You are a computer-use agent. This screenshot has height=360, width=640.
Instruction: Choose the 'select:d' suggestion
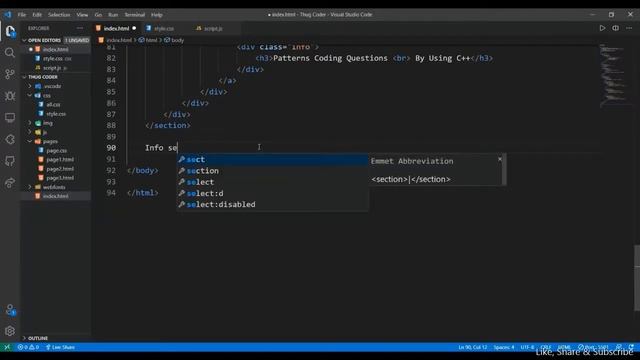(272, 193)
